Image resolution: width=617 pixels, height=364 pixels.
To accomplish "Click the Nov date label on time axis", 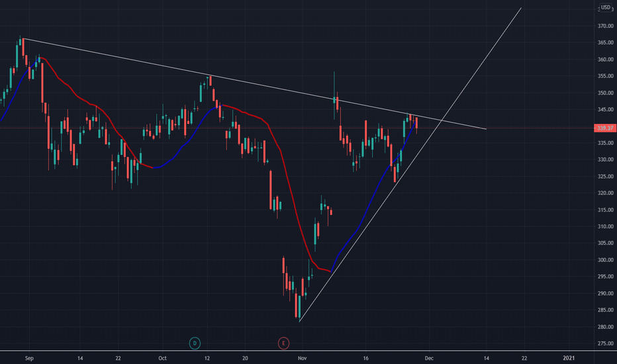I will 302,358.
